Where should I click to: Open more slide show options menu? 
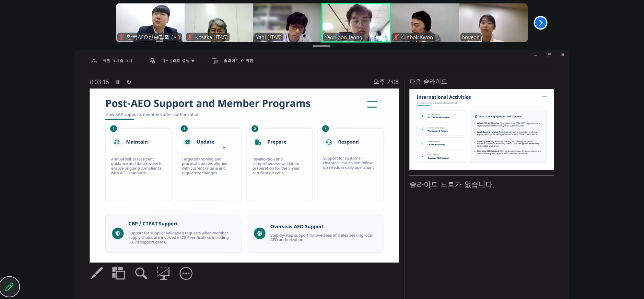tap(186, 273)
